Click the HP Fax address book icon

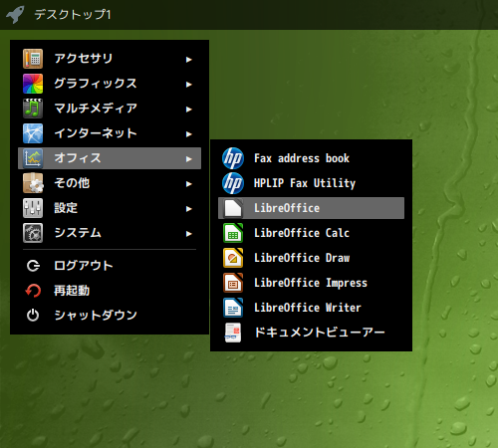(x=233, y=158)
